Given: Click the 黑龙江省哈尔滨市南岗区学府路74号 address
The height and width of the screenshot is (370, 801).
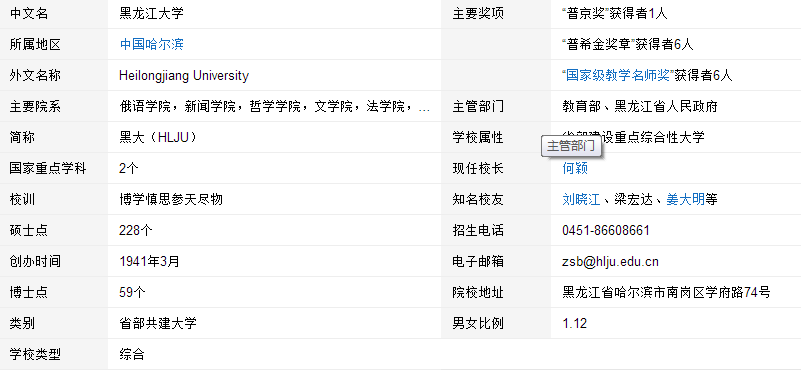Looking at the screenshot, I should coord(667,292).
